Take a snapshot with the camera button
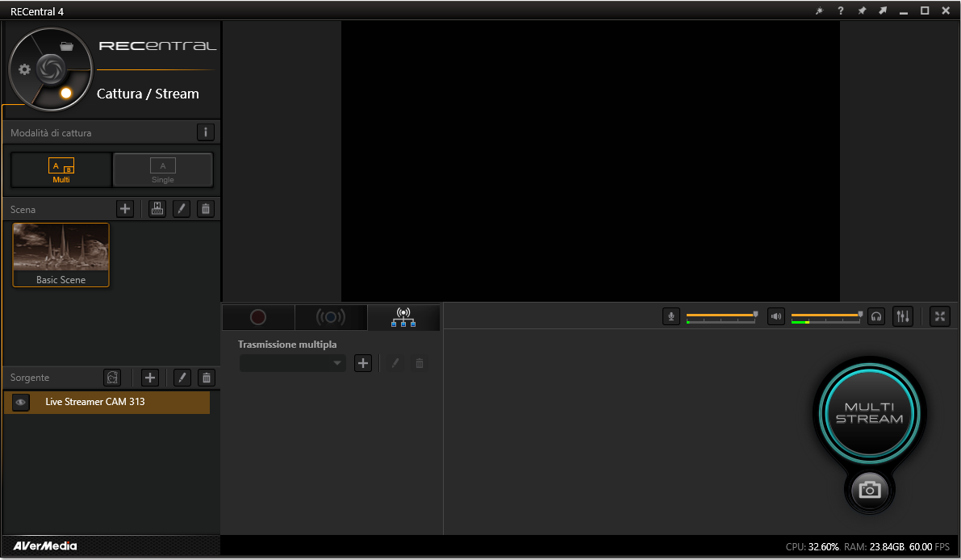 [870, 490]
